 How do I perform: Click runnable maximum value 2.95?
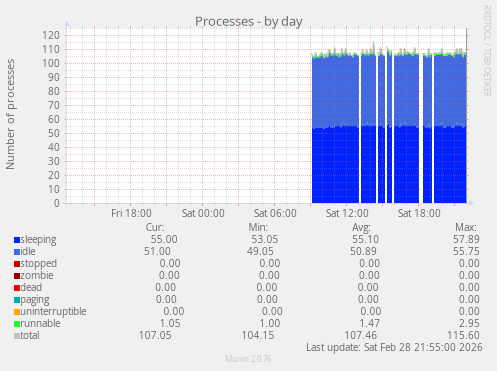(x=469, y=323)
